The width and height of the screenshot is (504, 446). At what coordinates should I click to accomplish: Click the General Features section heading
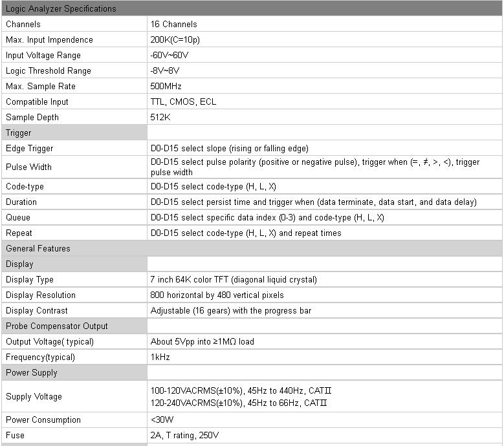click(38, 248)
